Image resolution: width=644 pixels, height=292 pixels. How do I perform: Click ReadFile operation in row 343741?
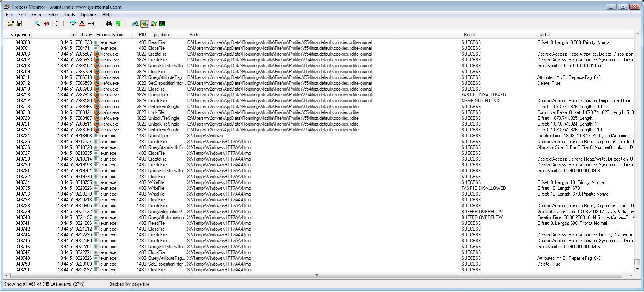(x=157, y=223)
